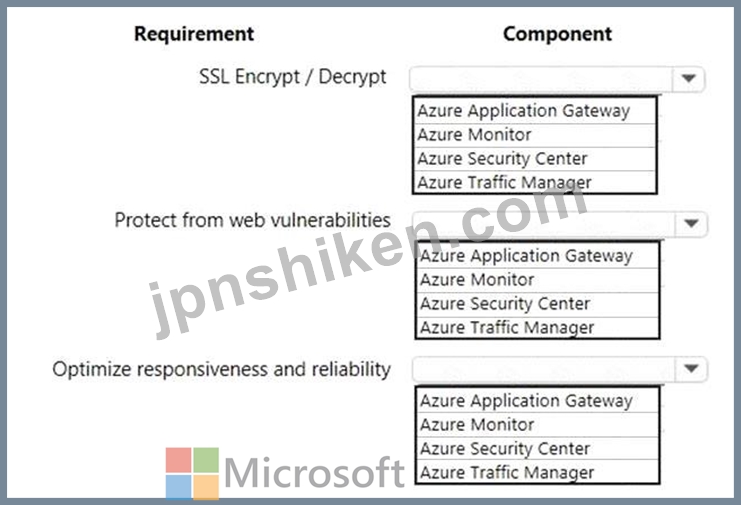Image resolution: width=741 pixels, height=505 pixels.
Task: Select Azure Monitor for SSL Encrypt / Decrypt
Action: [x=534, y=136]
